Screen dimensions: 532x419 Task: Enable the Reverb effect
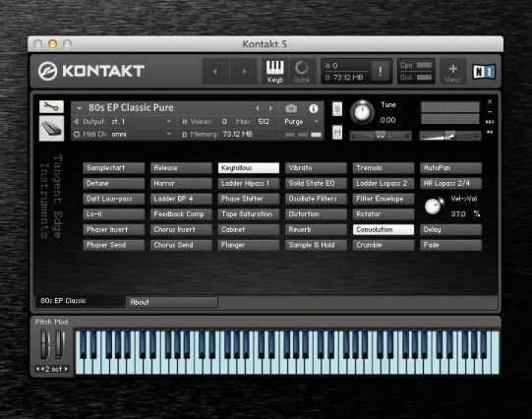[x=316, y=230]
